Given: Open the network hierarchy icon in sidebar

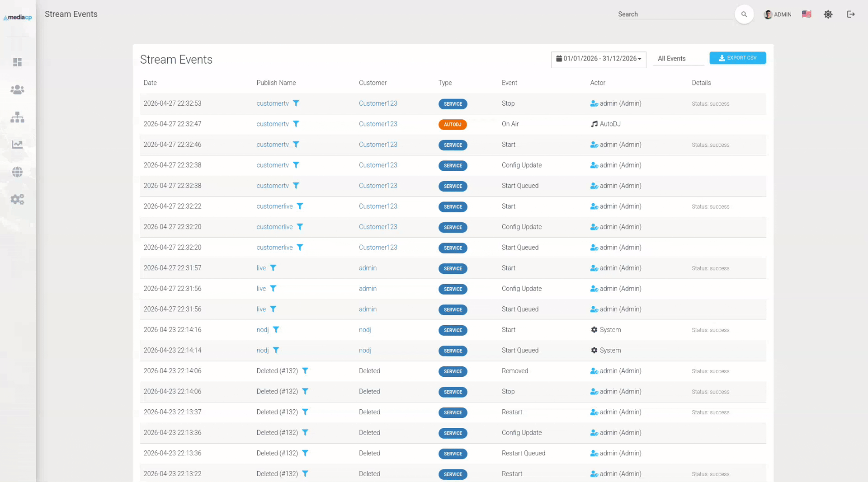Looking at the screenshot, I should point(17,117).
